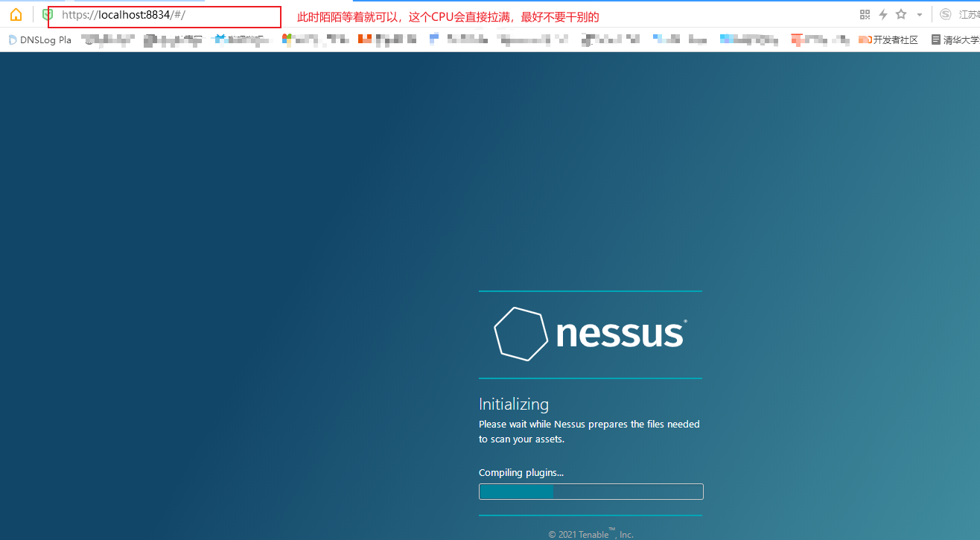Open the green site security shield icon

click(48, 15)
